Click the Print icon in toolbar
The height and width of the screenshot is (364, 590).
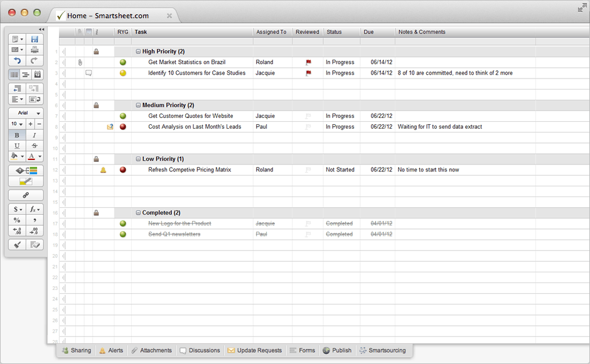[35, 50]
